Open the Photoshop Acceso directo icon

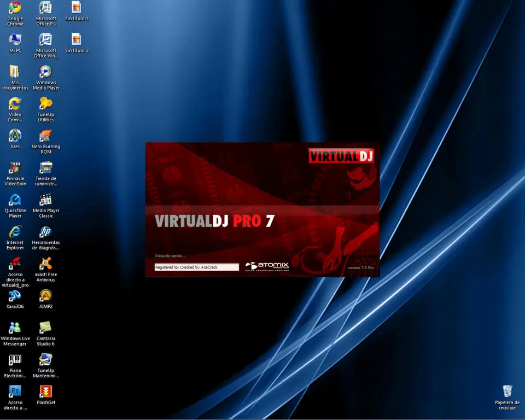click(15, 392)
